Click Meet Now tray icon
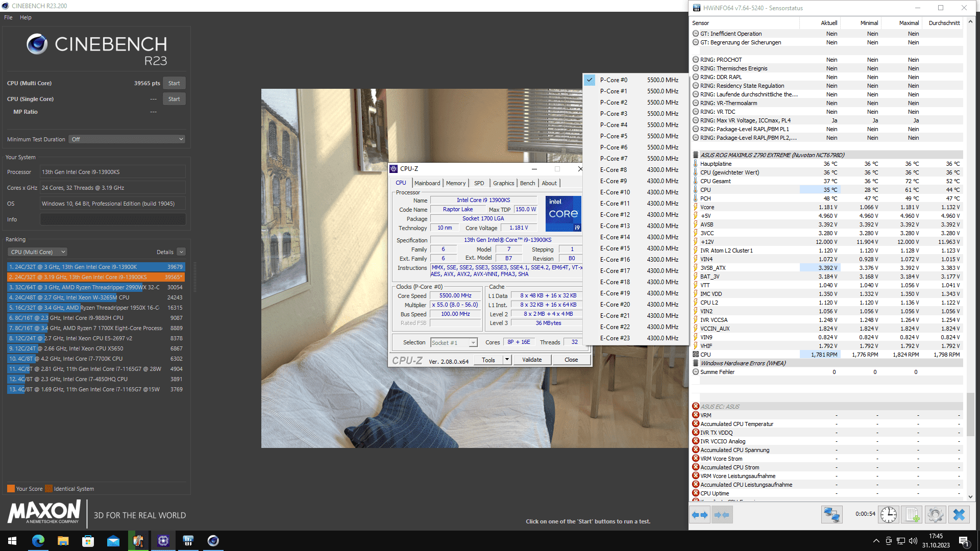This screenshot has width=980, height=551. 889,541
